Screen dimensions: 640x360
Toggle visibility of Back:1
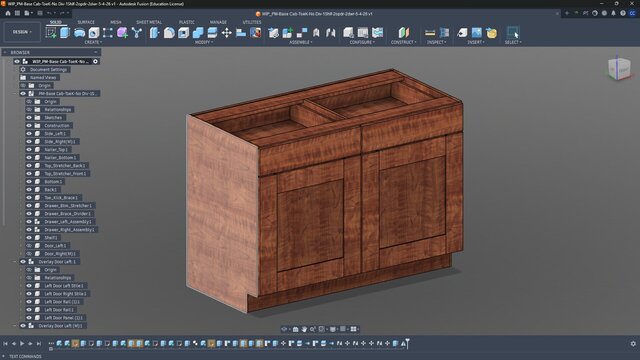pos(29,189)
